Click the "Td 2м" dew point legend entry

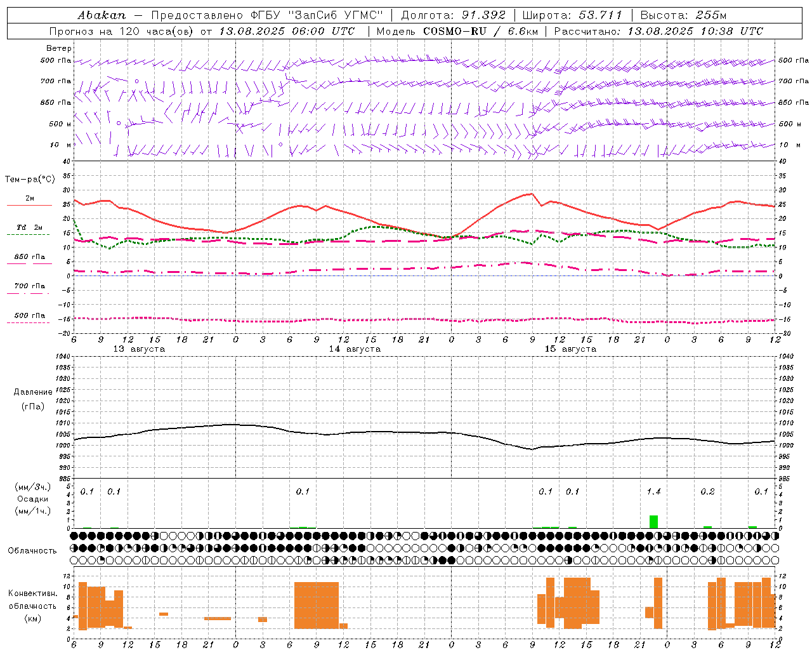click(29, 227)
